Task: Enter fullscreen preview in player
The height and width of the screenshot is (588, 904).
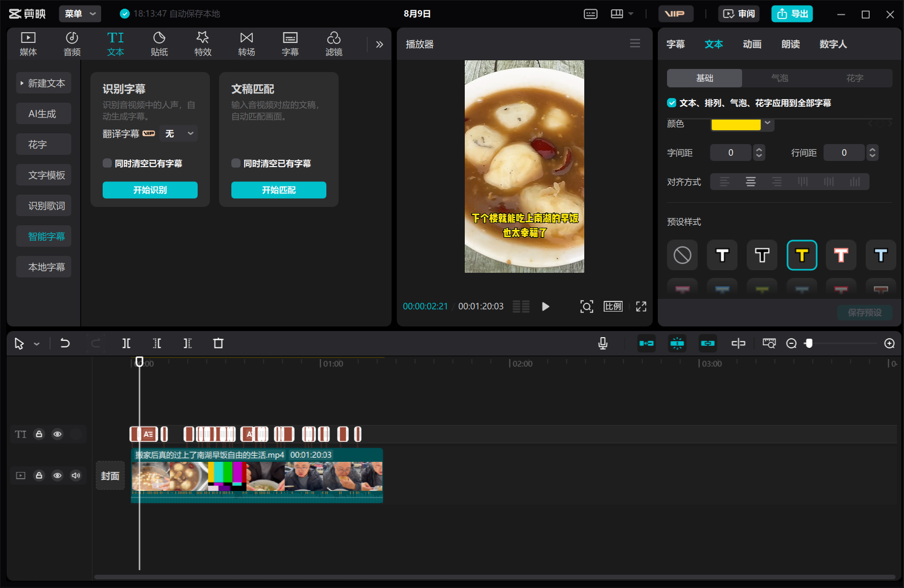Action: (641, 307)
